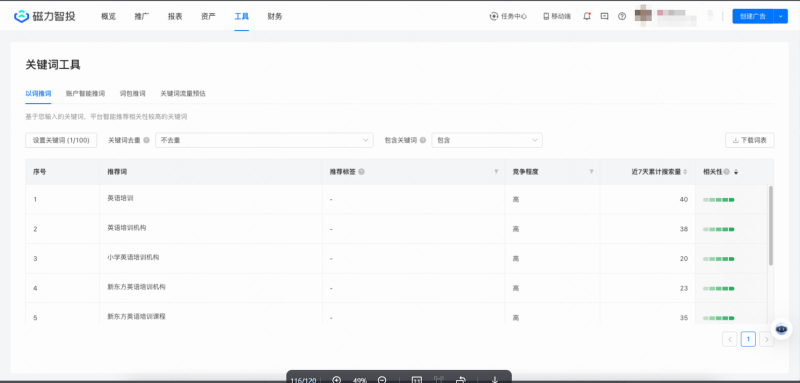Switch to the 词包推词 tab
Image resolution: width=800 pixels, height=383 pixels.
coord(133,94)
